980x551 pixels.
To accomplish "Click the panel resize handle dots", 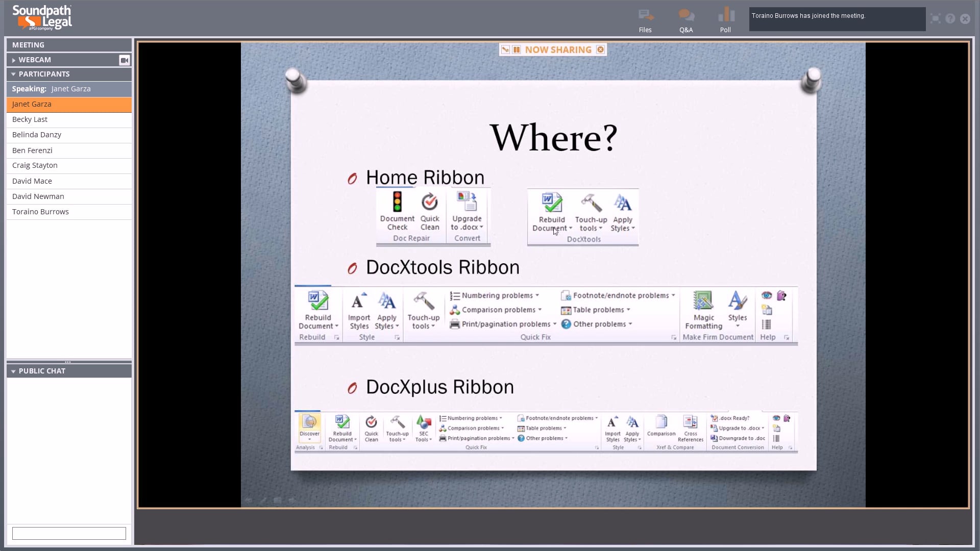I will tap(68, 362).
